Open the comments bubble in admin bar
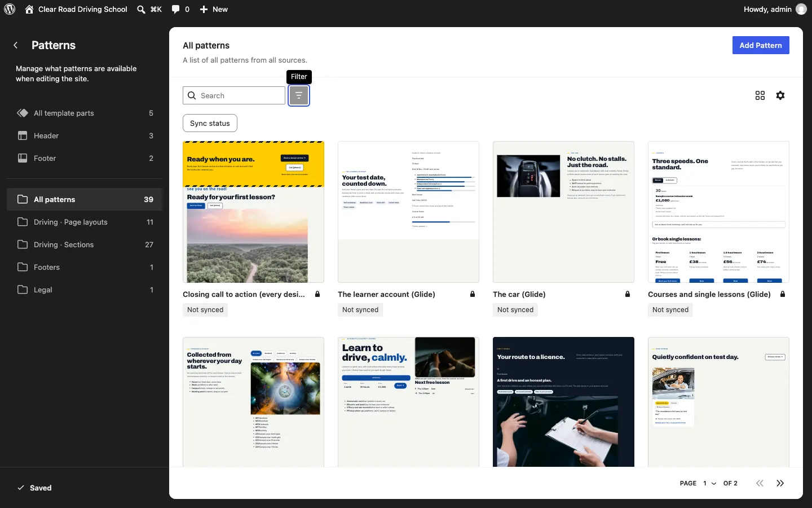The width and height of the screenshot is (812, 508). pyautogui.click(x=180, y=9)
